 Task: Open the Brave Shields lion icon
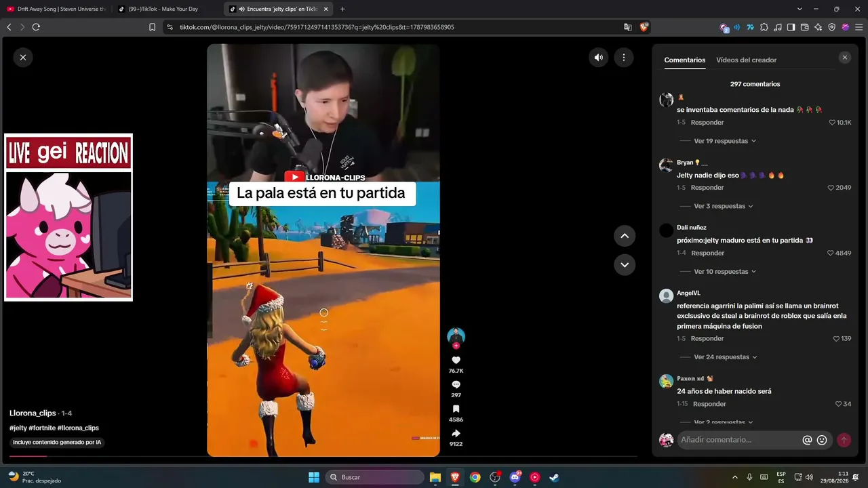point(644,27)
